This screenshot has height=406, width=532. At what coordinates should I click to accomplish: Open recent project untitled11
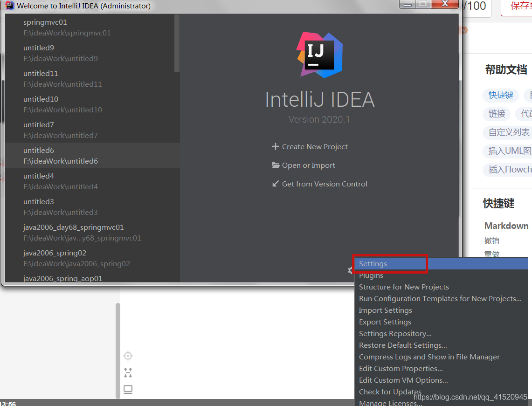click(x=90, y=79)
